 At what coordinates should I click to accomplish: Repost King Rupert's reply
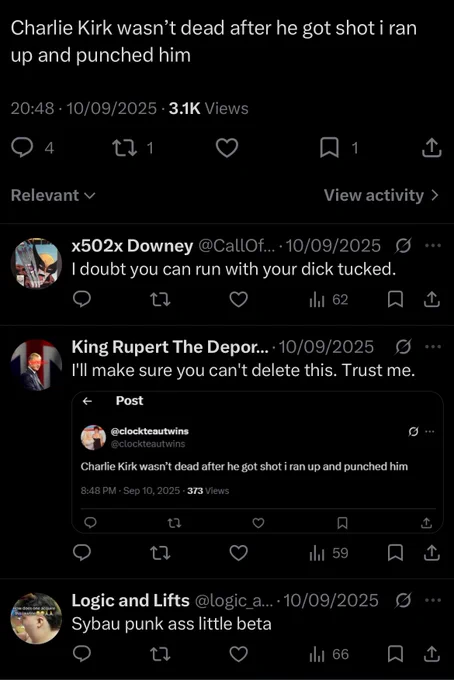(160, 553)
